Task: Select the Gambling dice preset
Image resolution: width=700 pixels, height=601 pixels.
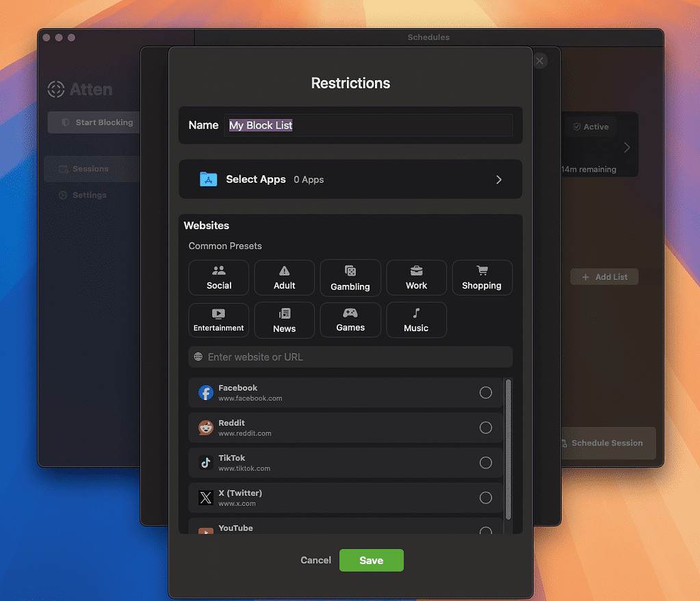Action: point(350,278)
